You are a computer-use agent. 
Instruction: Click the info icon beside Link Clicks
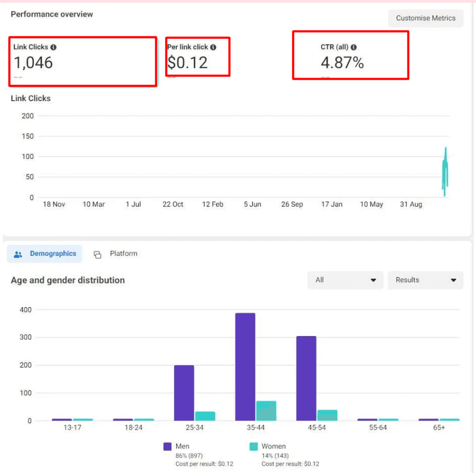click(x=54, y=47)
